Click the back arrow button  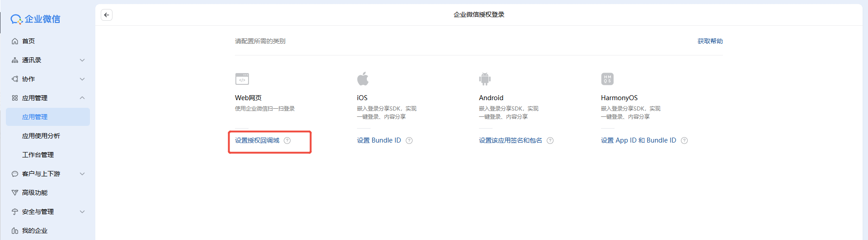point(107,15)
